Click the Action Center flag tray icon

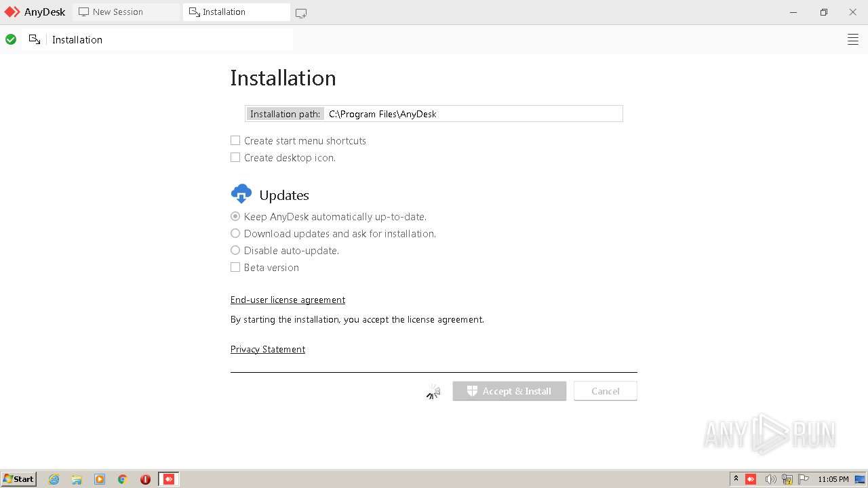pos(804,479)
